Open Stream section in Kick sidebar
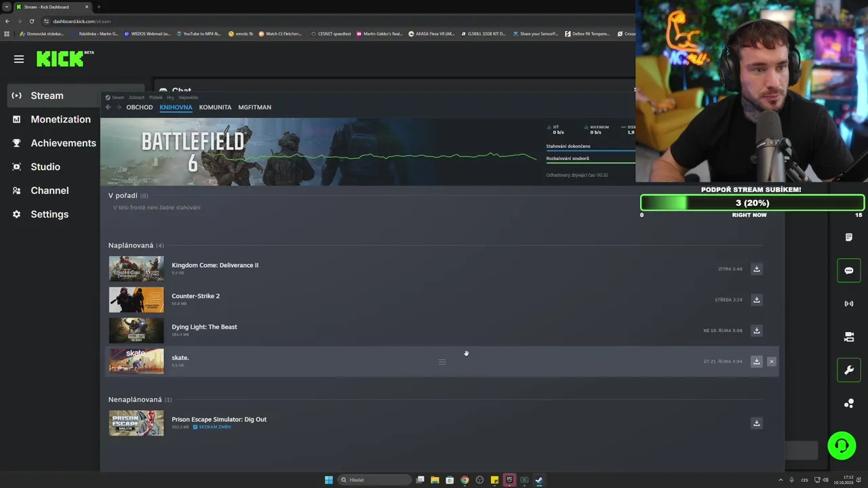This screenshot has width=868, height=488. 76,96
